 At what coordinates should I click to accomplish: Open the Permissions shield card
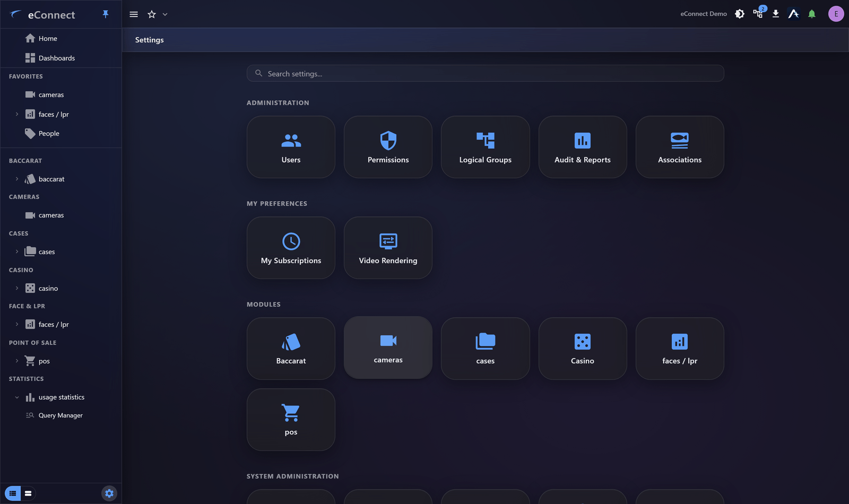388,147
